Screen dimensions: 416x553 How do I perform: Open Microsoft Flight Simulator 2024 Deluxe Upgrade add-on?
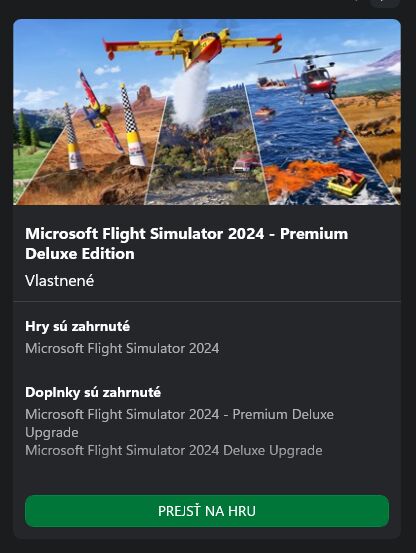point(173,450)
